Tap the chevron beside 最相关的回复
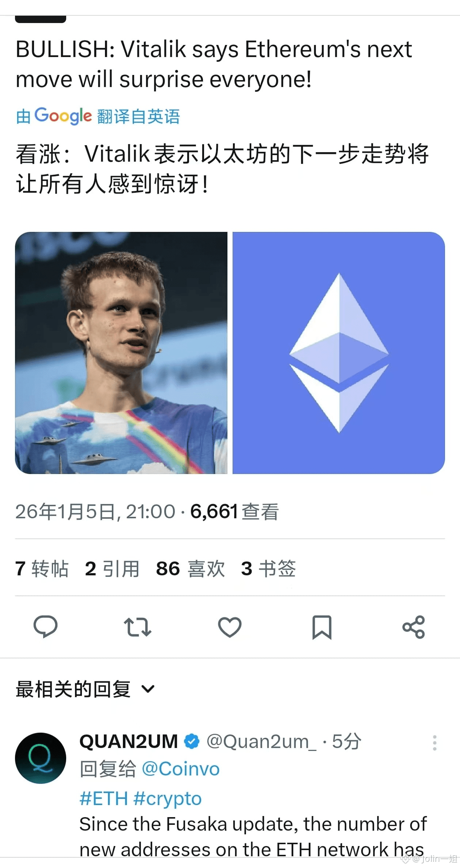The width and height of the screenshot is (460, 868). coord(148,689)
